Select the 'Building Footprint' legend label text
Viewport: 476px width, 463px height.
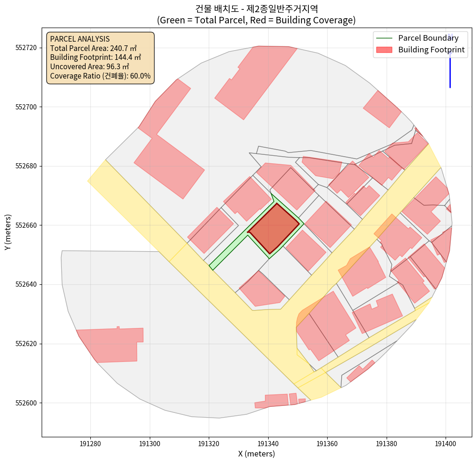click(431, 50)
